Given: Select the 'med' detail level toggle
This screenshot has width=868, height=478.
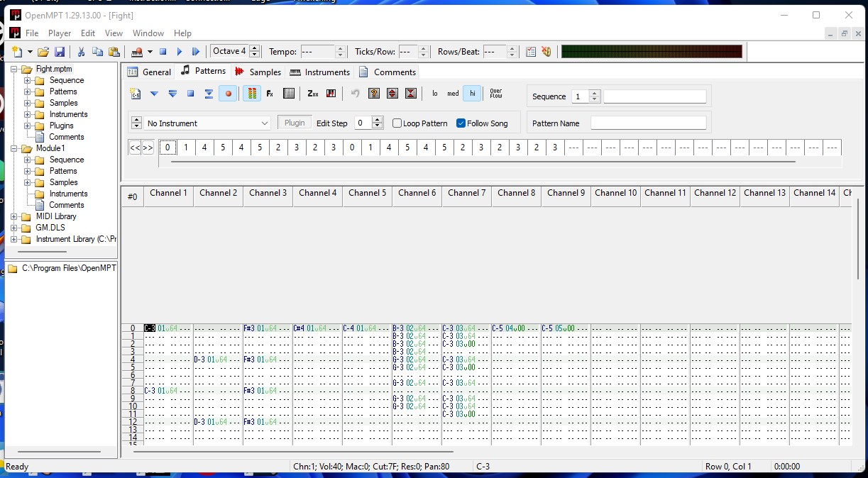Looking at the screenshot, I should 453,94.
